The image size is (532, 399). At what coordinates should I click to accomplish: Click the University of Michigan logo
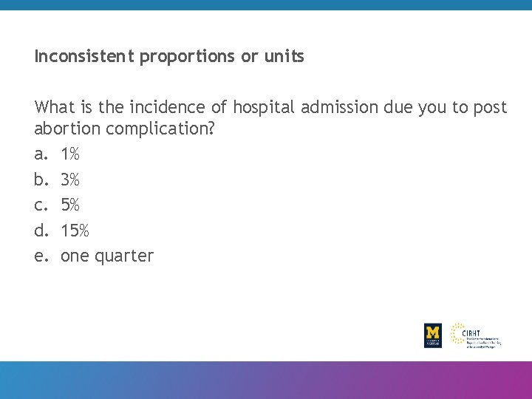433,335
